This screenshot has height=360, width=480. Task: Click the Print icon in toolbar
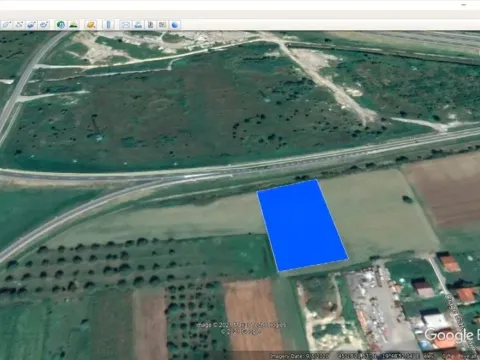[x=138, y=25]
